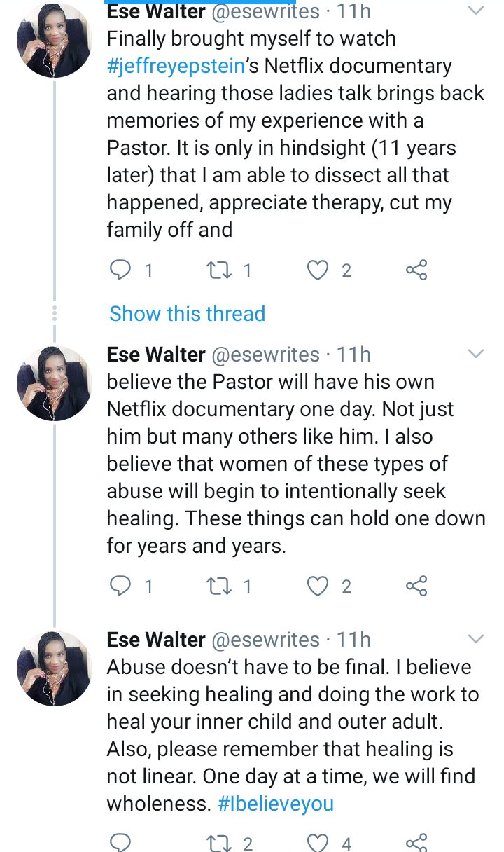504x852 pixels.
Task: Share the first tweet
Action: 416,270
